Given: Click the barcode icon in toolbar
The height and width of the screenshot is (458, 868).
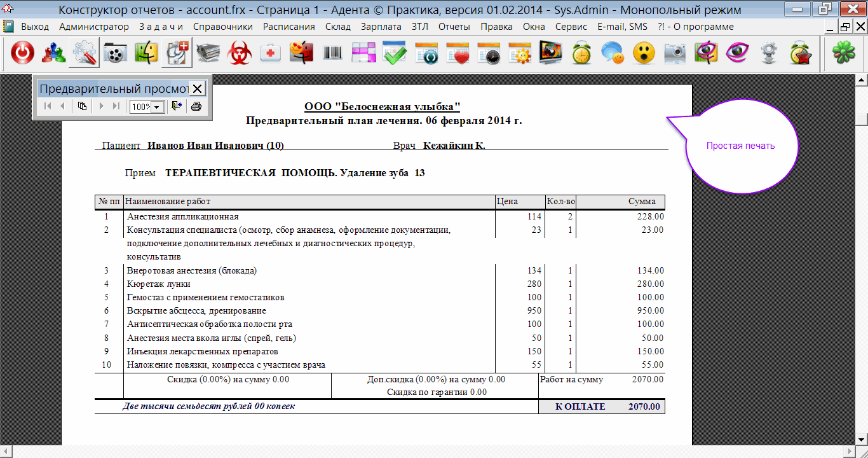Looking at the screenshot, I should point(332,54).
